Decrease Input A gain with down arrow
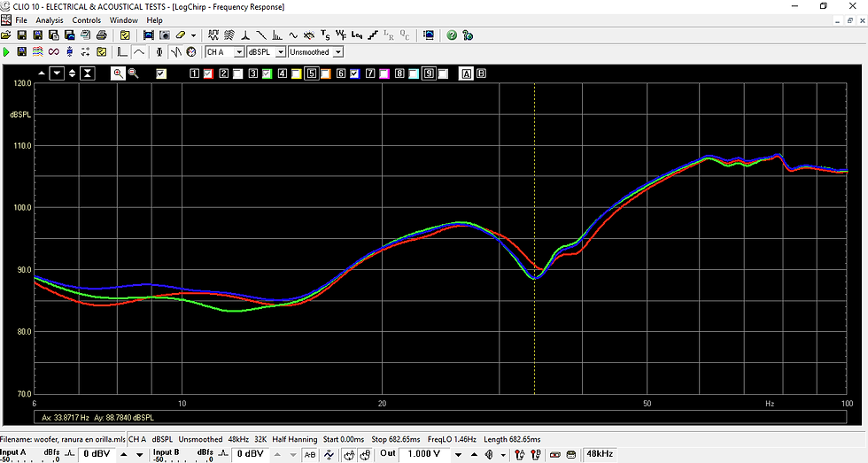The image size is (868, 463). (x=140, y=455)
